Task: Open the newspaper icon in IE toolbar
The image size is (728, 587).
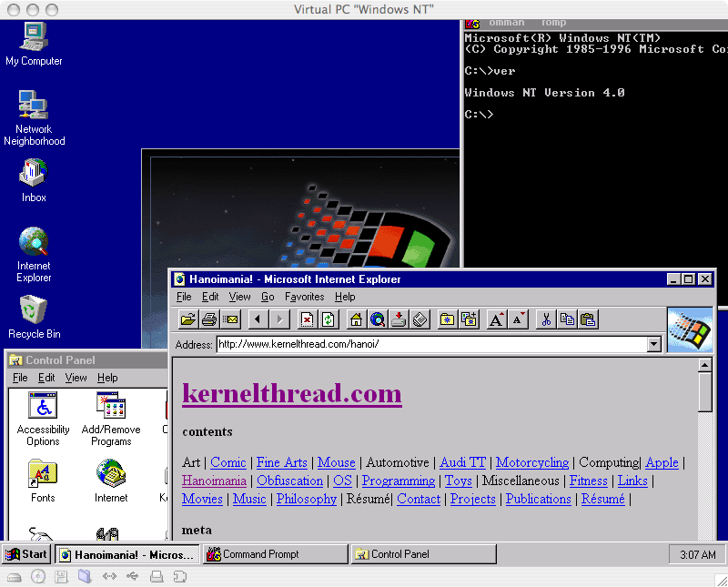Action: (420, 319)
